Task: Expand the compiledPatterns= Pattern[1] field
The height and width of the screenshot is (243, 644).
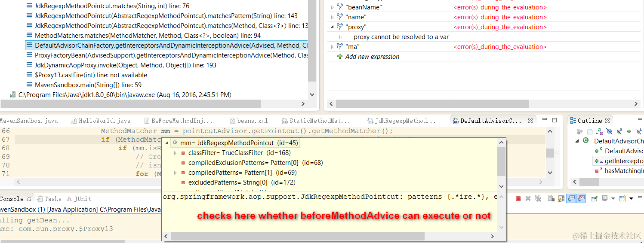Action: pos(175,173)
